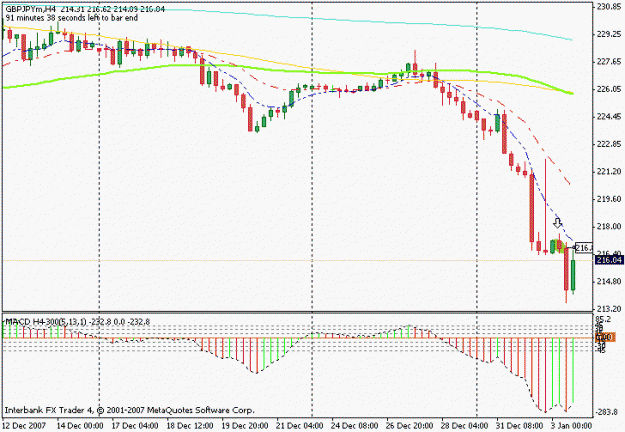Screen dimensions: 625x432
Task: Click the 219.60 price axis value
Action: [609, 199]
